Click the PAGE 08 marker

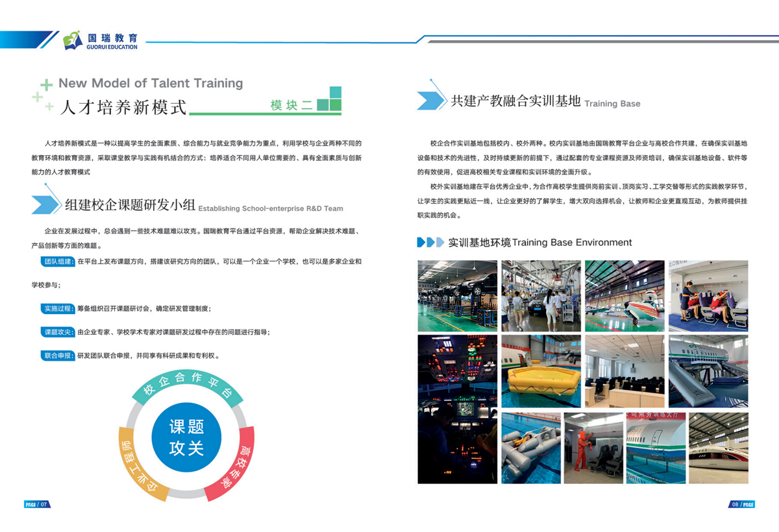point(742,504)
